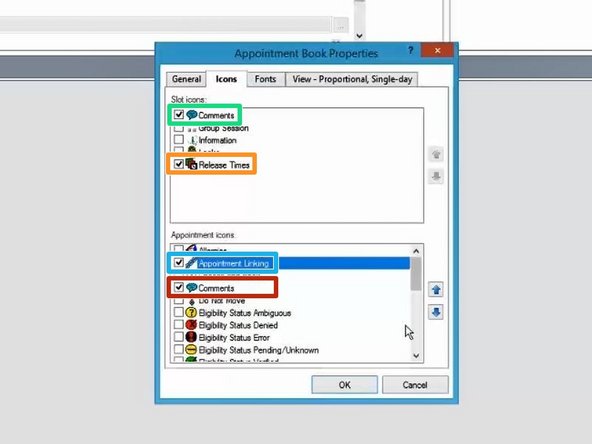Select the Eligibility Status Ambiguous yellow icon
592x444 pixels.
click(191, 313)
